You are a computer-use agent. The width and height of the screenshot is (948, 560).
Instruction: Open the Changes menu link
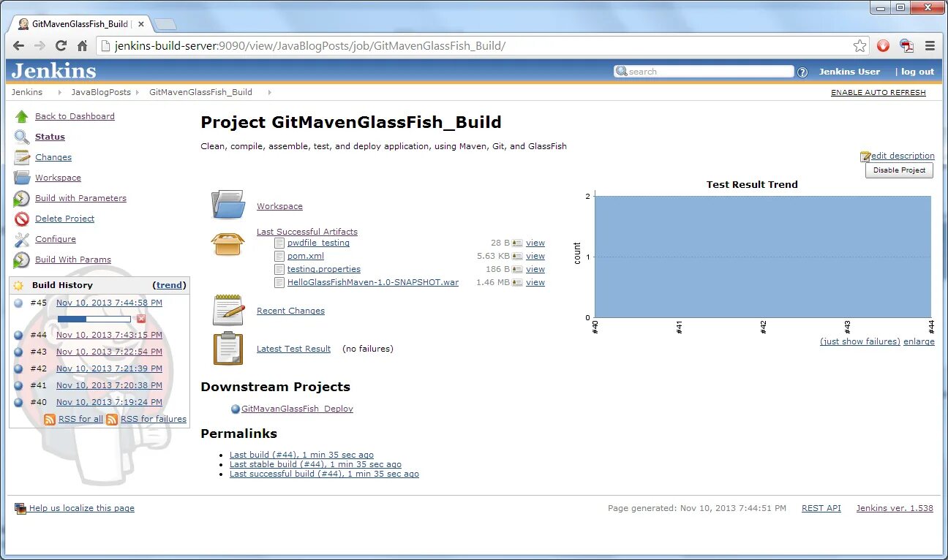coord(53,157)
